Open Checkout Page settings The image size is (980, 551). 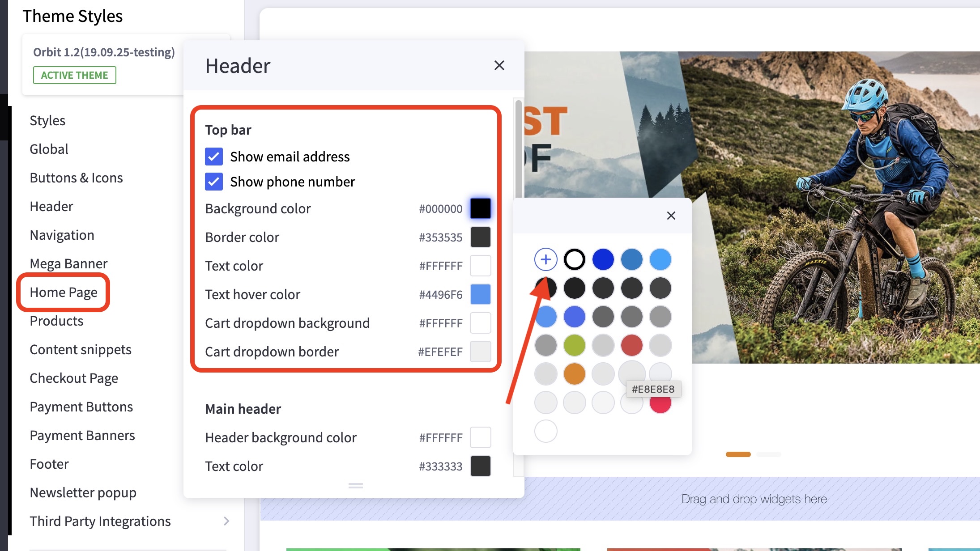coord(74,378)
